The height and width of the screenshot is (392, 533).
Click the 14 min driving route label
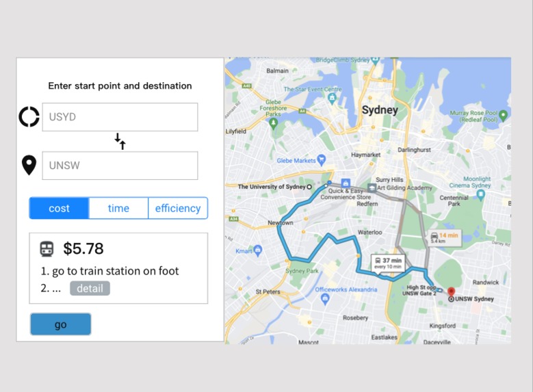coord(445,237)
